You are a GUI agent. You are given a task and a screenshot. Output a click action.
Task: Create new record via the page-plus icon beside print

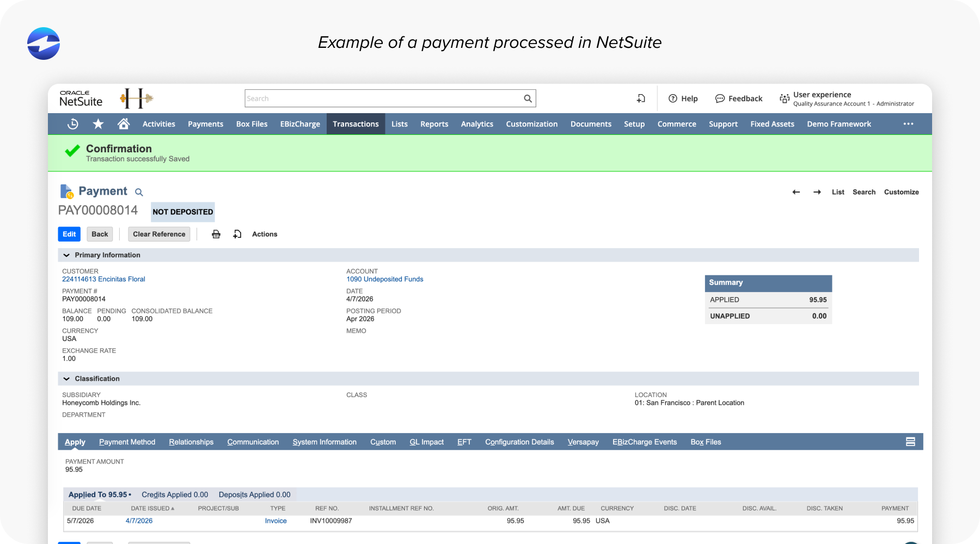click(237, 234)
